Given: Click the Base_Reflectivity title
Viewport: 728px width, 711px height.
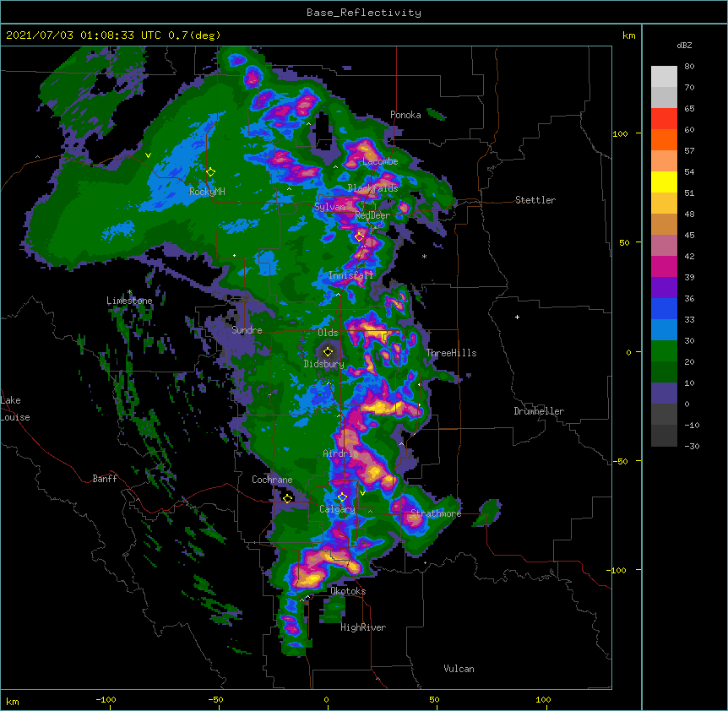Looking at the screenshot, I should point(364,13).
